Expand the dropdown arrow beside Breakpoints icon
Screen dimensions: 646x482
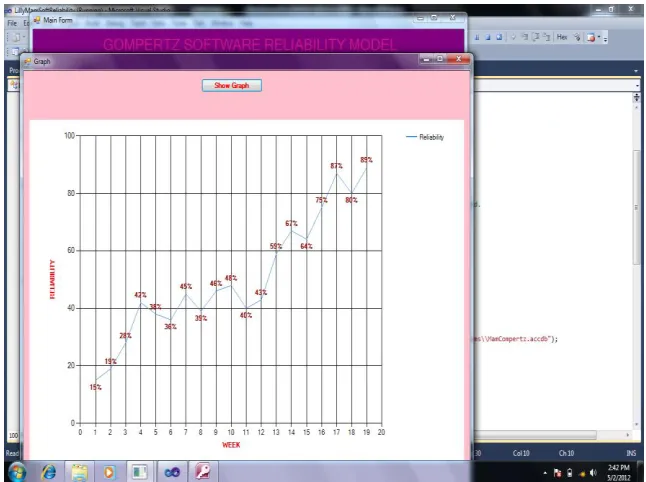coord(599,36)
